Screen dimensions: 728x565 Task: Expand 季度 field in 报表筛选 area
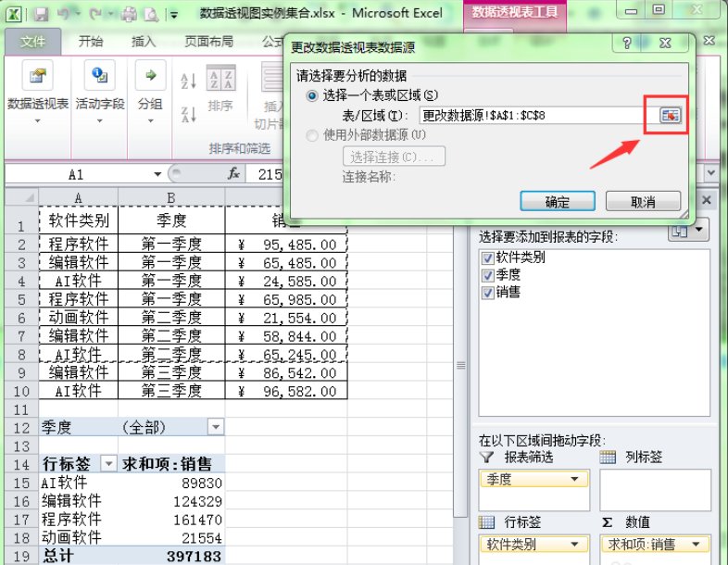[575, 479]
